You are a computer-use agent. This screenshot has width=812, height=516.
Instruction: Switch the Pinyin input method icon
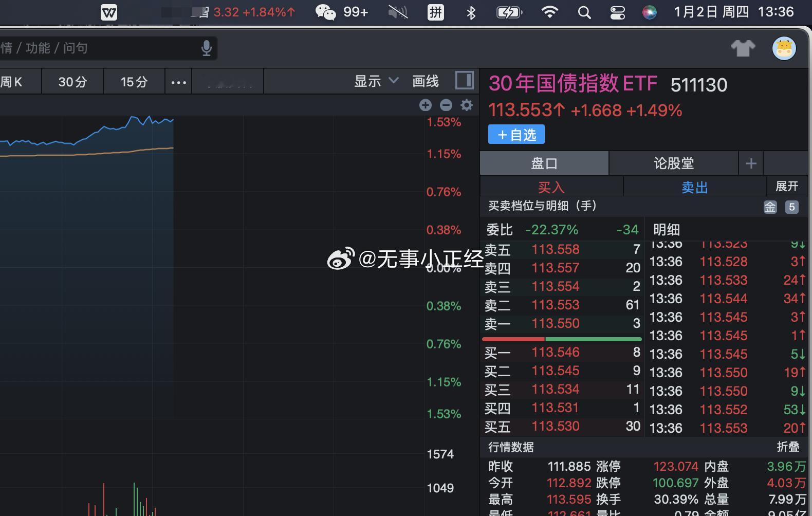[436, 12]
